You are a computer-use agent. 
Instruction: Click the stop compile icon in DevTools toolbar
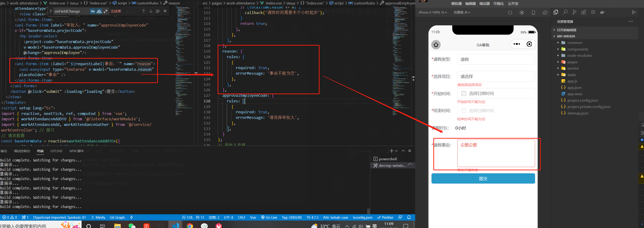coord(522,12)
